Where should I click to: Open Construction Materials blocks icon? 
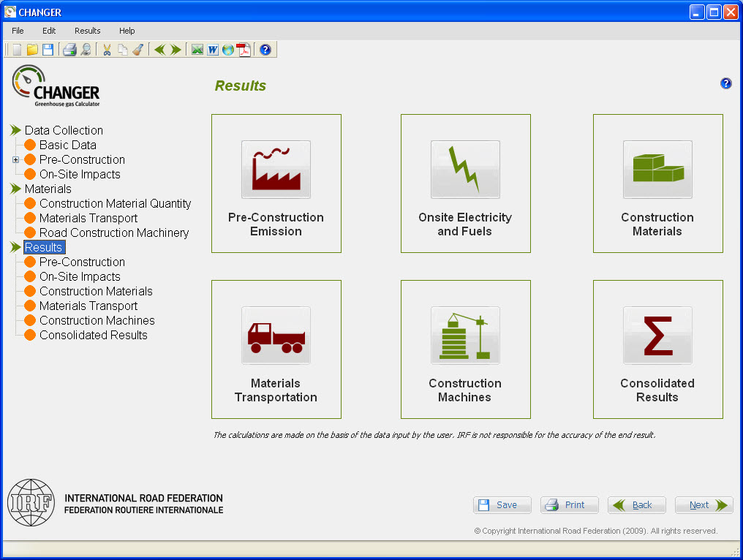657,169
